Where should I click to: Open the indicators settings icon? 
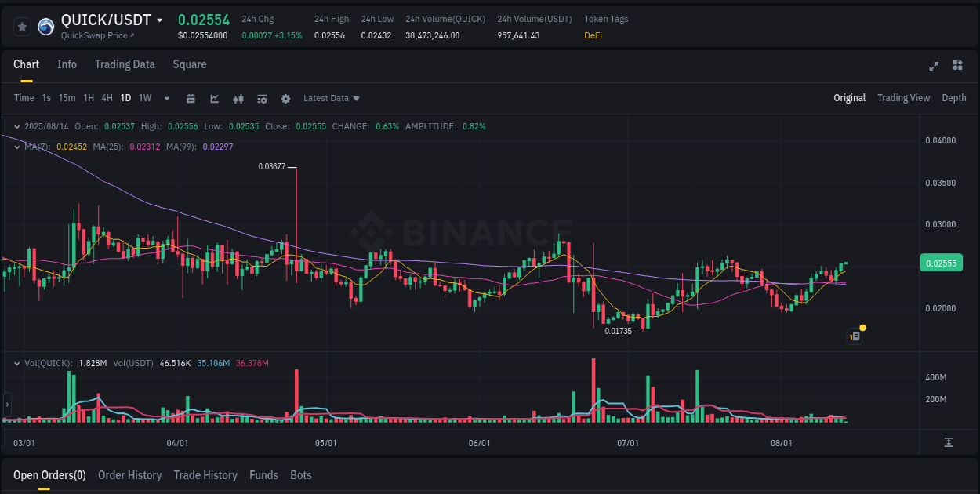262,98
